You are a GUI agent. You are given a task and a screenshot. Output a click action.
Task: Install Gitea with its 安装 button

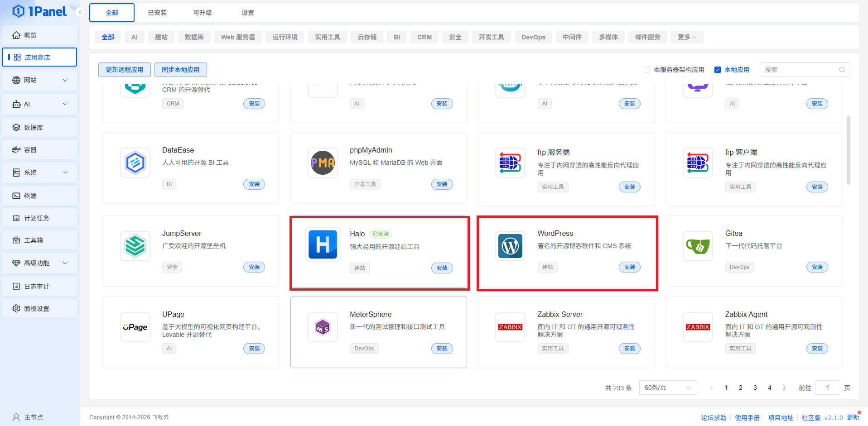click(x=817, y=267)
